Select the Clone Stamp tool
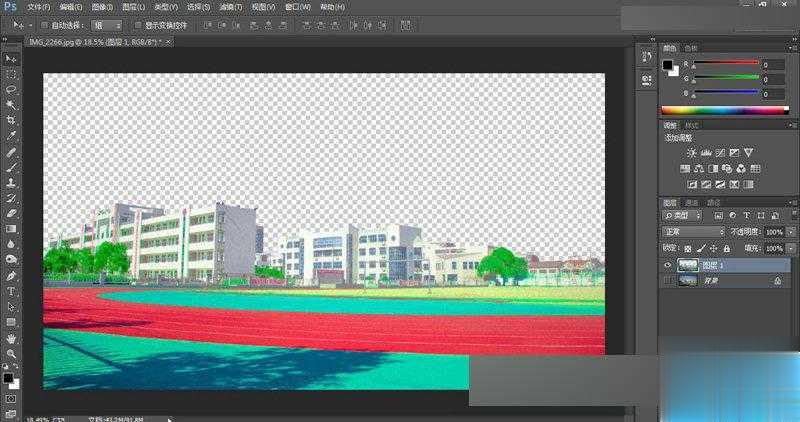 [11, 183]
